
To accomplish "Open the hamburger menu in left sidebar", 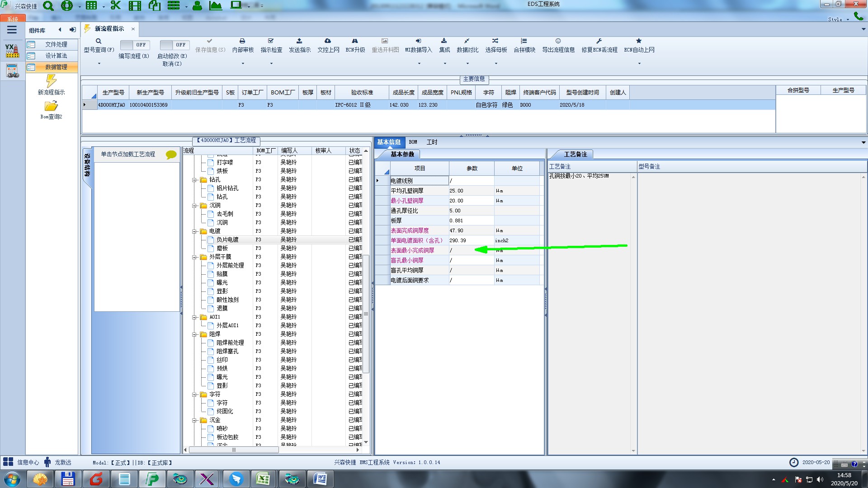I will (12, 30).
